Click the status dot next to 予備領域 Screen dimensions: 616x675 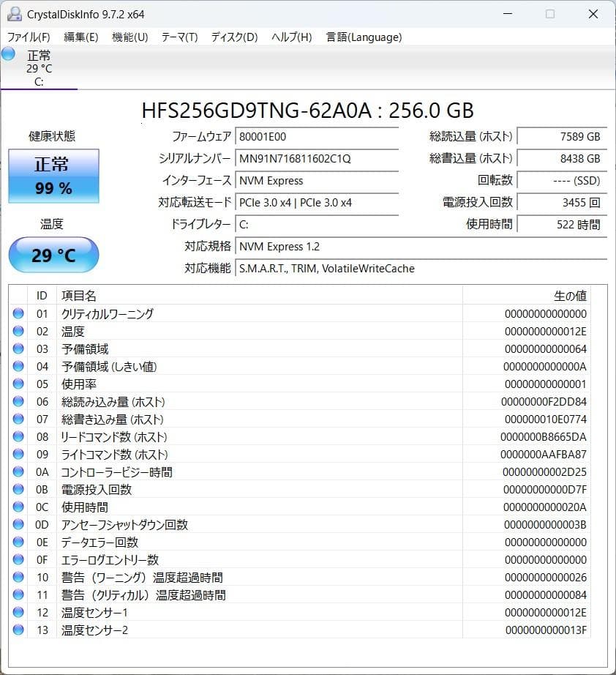[18, 349]
